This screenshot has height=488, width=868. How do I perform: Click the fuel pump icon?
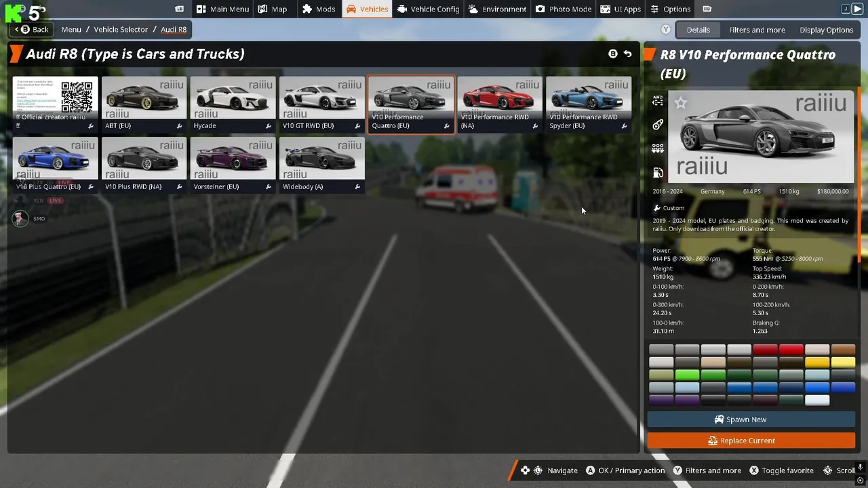pos(658,173)
